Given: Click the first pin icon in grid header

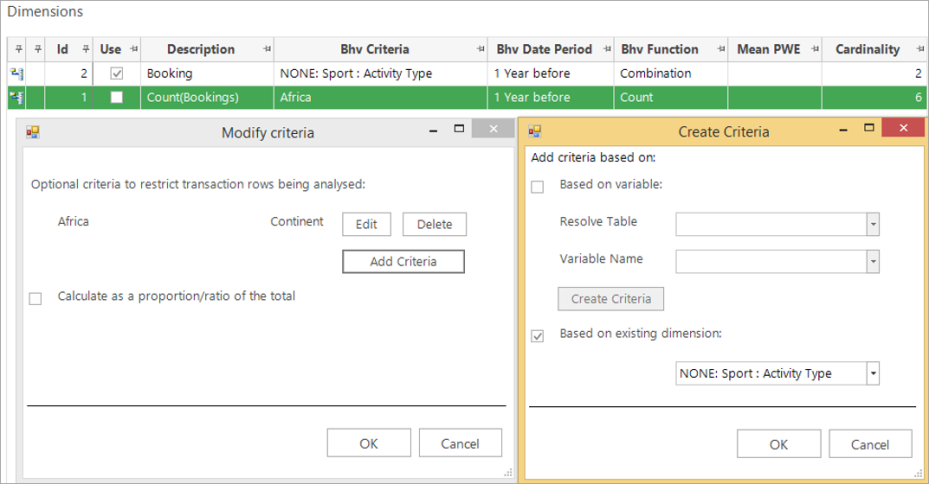Looking at the screenshot, I should point(19,49).
